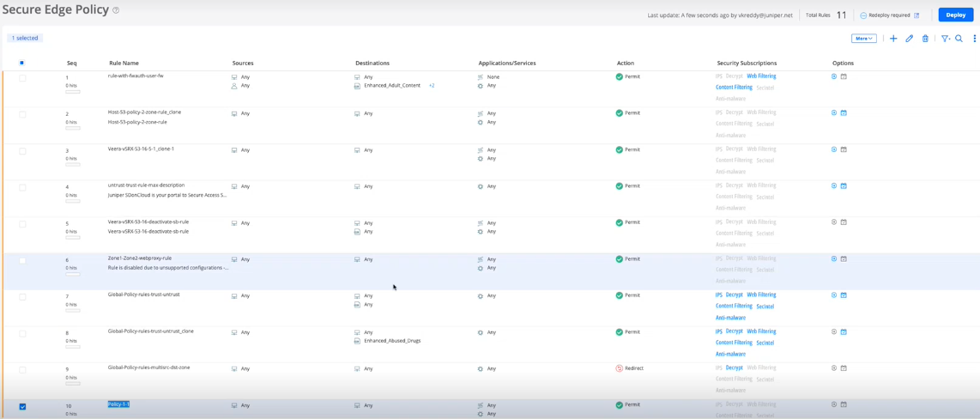Click the add rule plus icon
Screen dimensions: 980x419
(893, 39)
